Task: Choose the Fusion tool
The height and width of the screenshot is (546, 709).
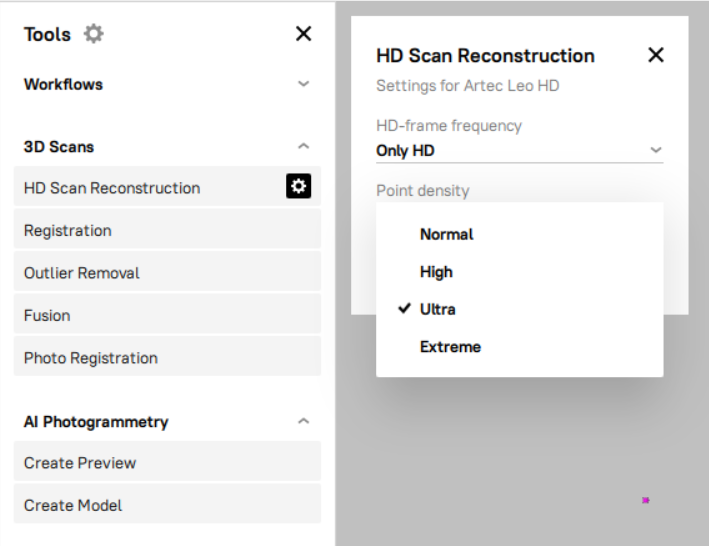Action: click(167, 314)
